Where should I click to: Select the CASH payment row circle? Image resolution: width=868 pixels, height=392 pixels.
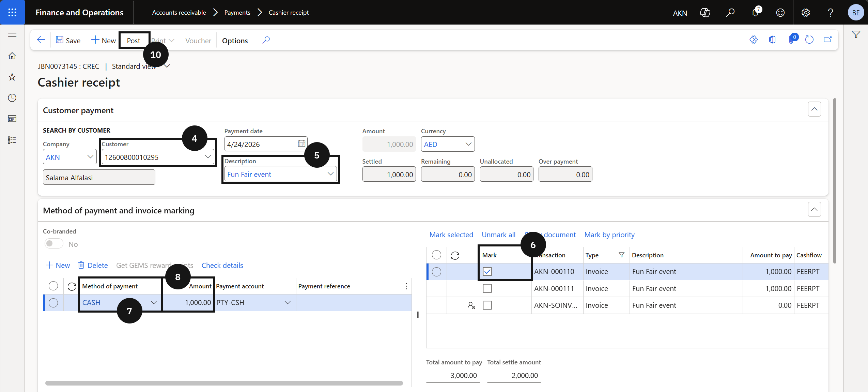[x=53, y=303]
